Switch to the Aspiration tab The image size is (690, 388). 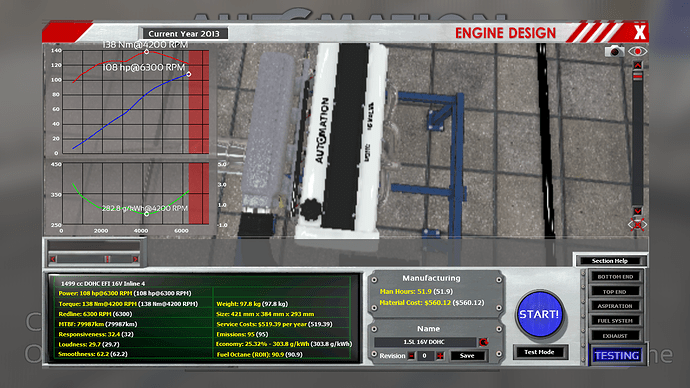click(x=615, y=306)
